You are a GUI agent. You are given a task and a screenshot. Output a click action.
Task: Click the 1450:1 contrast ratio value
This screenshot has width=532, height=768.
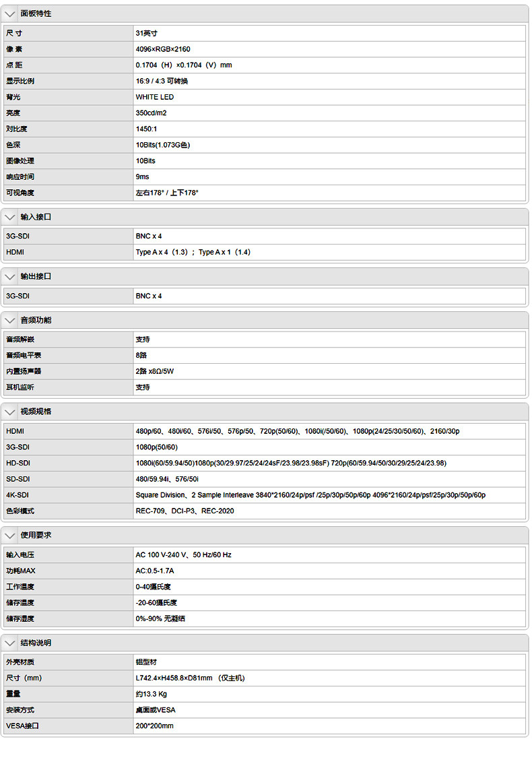146,129
